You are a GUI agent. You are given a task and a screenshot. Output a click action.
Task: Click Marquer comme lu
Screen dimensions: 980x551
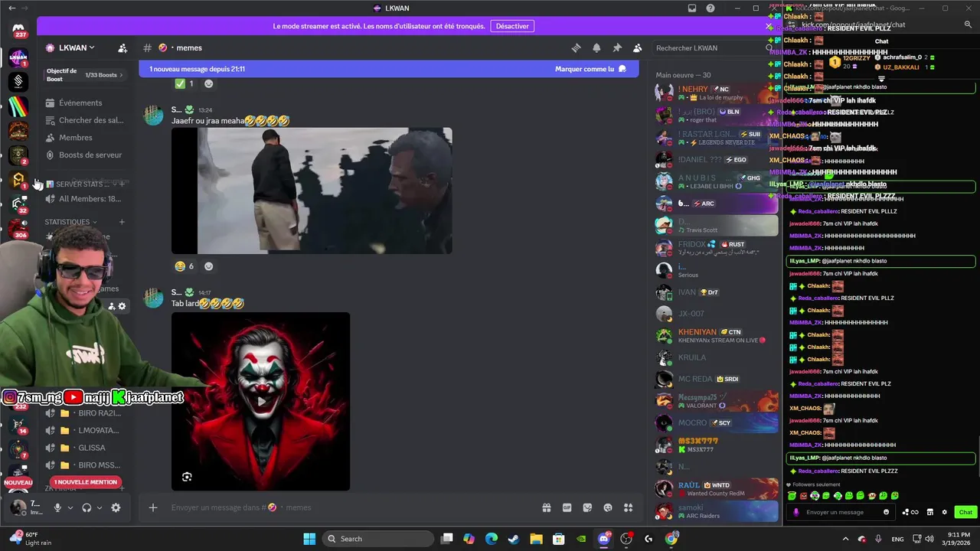click(x=590, y=69)
